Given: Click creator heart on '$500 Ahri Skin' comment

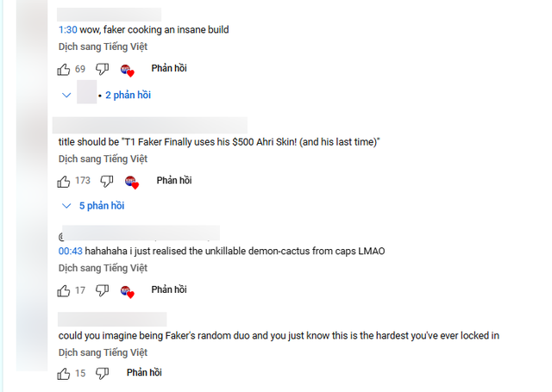Looking at the screenshot, I should (x=132, y=182).
